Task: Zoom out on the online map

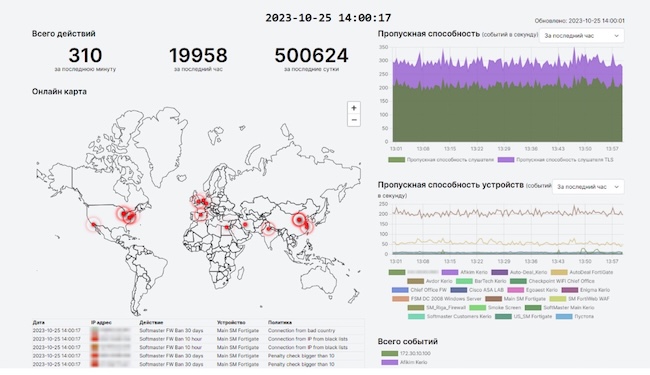Action: click(x=354, y=120)
